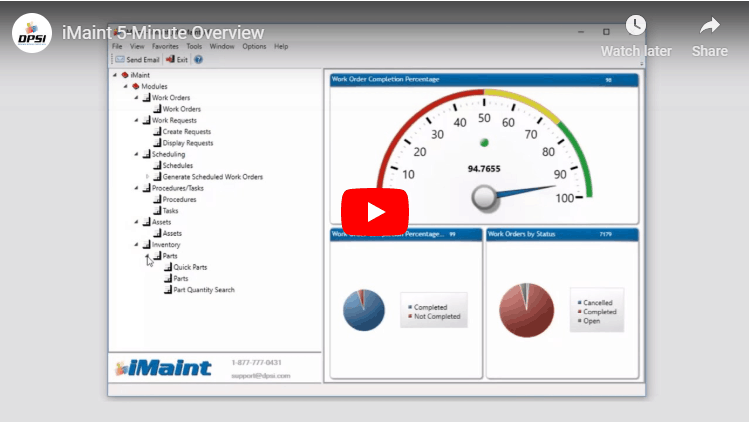
Task: Select the Parts folder under Inventory
Action: point(170,256)
